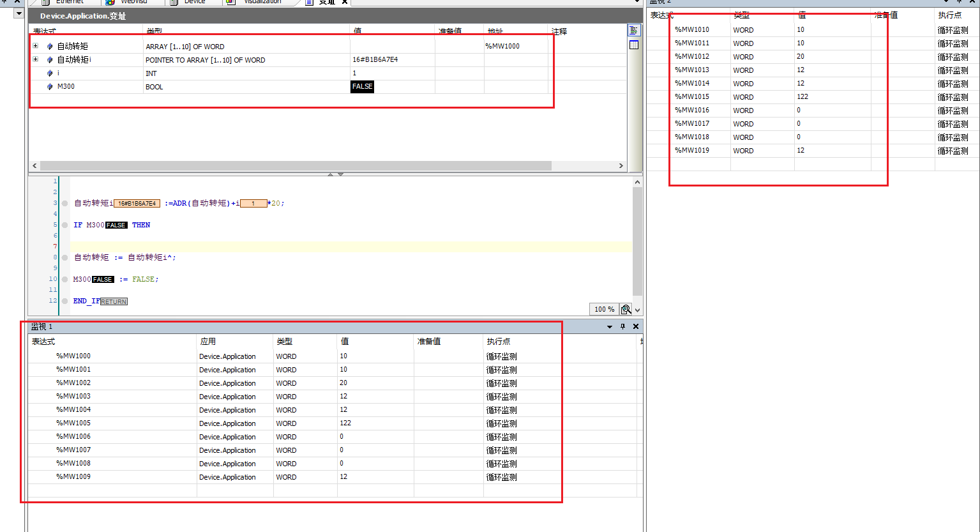Select the %MW1005 row in 监视 1

(73, 423)
